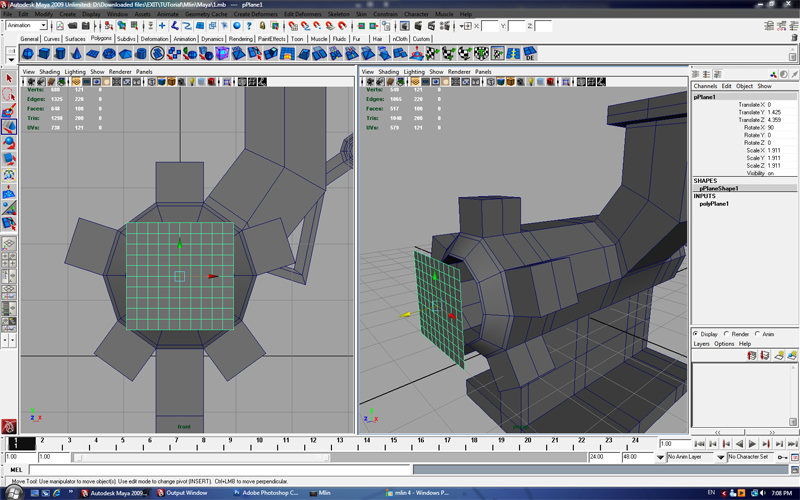This screenshot has height=500, width=800.
Task: Select the Render radio button
Action: (727, 334)
